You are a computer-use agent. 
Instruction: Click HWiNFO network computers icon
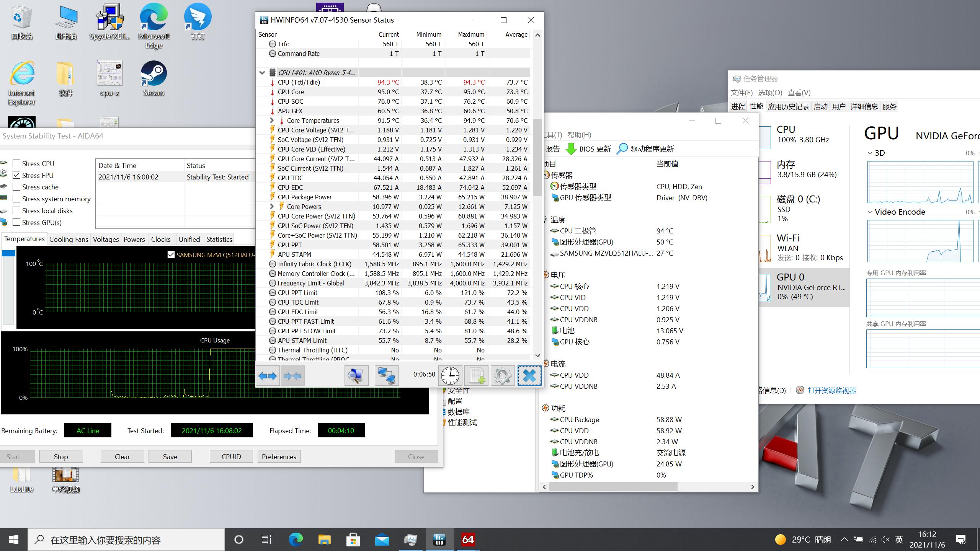(386, 376)
